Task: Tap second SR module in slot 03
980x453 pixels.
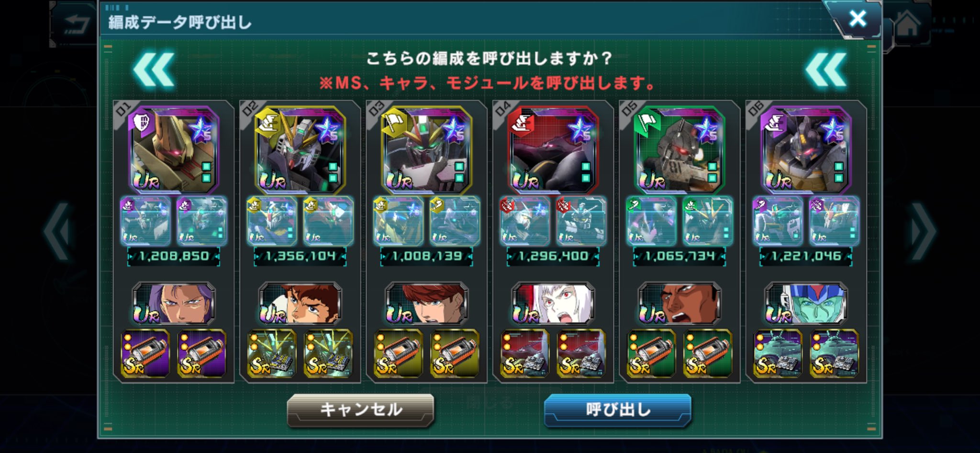Action: click(x=455, y=353)
